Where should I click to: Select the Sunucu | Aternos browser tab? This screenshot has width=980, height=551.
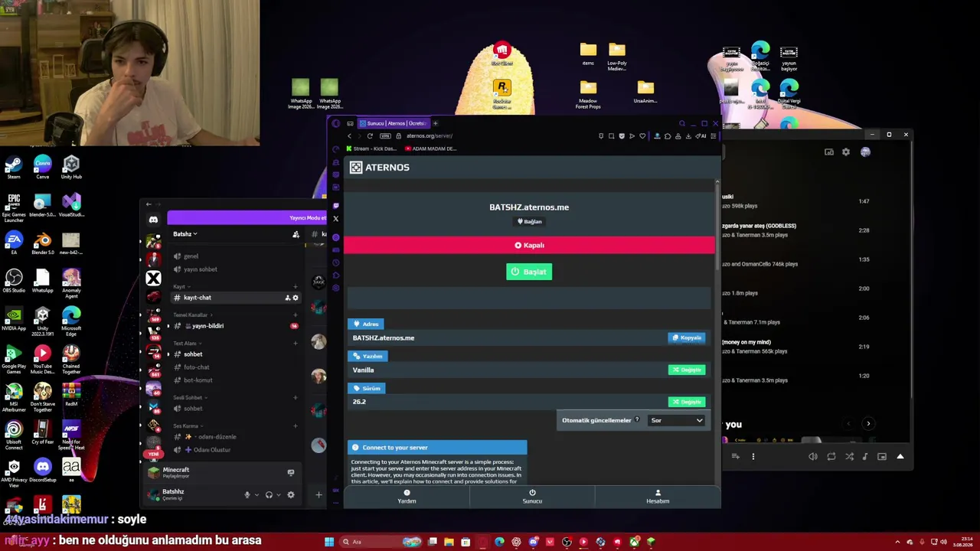coord(394,123)
